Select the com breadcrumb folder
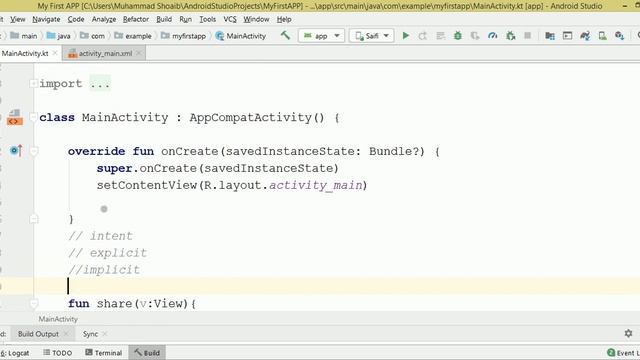Image resolution: width=640 pixels, height=360 pixels. 93,36
